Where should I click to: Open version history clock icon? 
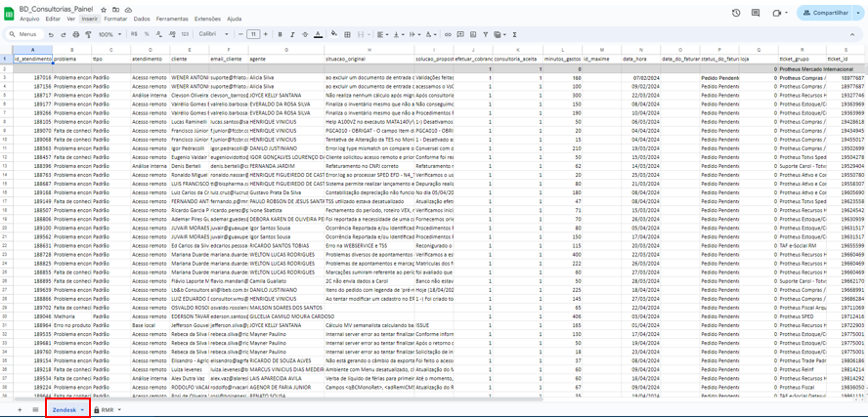[x=736, y=13]
